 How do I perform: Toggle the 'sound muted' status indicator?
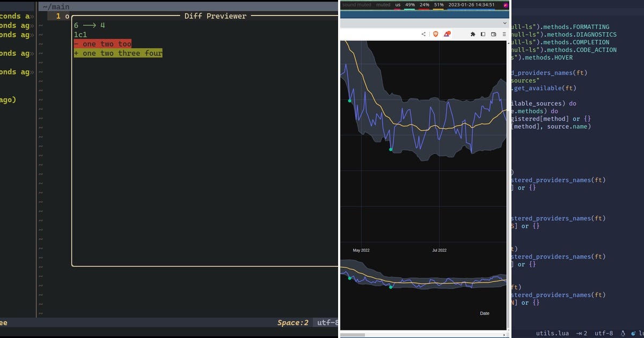click(x=357, y=4)
